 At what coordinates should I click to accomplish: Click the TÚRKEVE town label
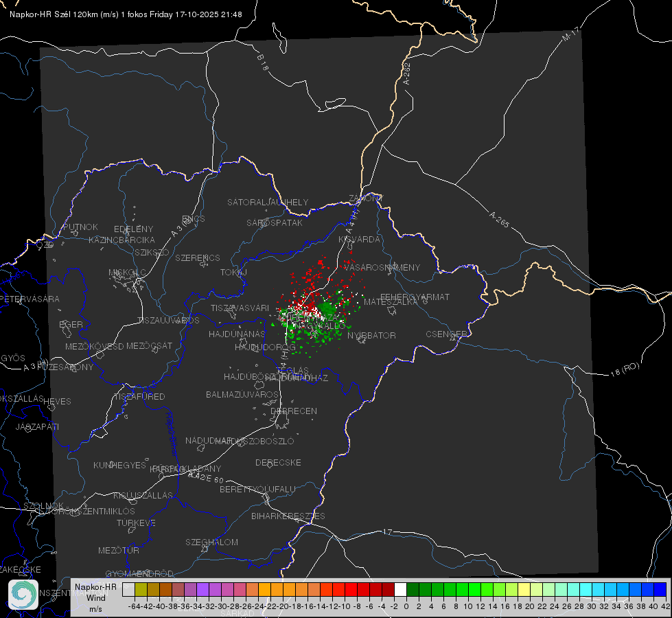136,523
